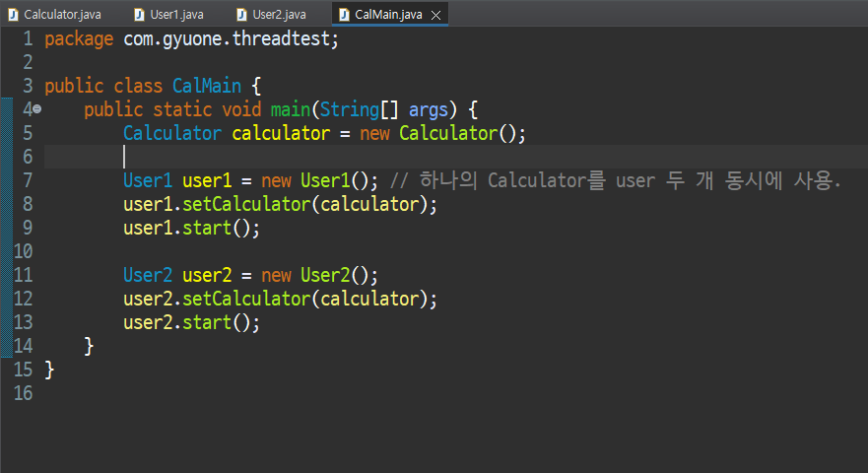Switch to the Calculator.java tab
868x473 pixels.
54,15
